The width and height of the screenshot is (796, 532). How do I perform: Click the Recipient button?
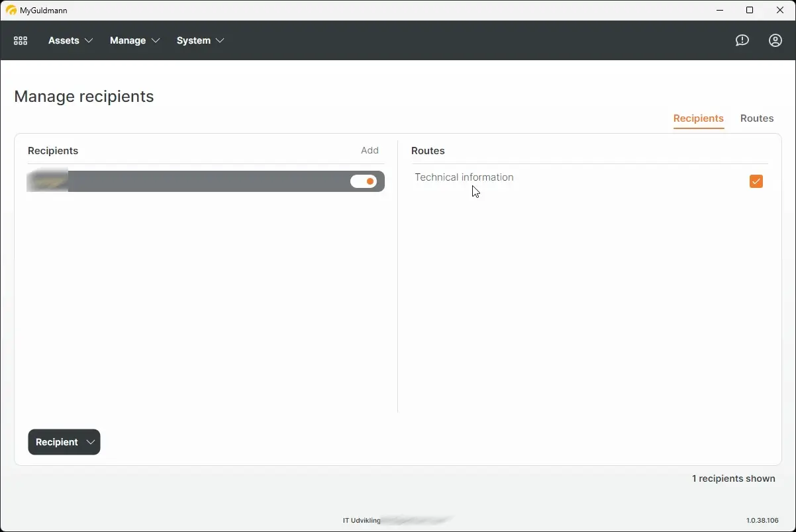click(58, 442)
